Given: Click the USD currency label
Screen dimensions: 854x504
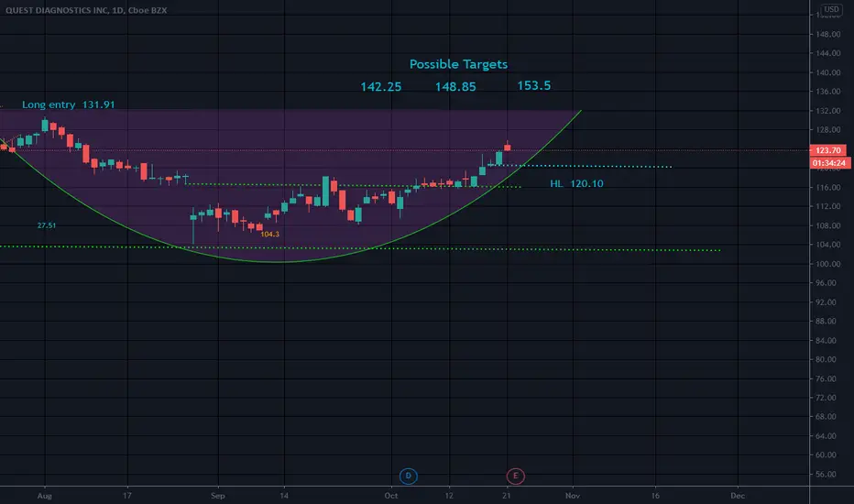Looking at the screenshot, I should click(831, 9).
